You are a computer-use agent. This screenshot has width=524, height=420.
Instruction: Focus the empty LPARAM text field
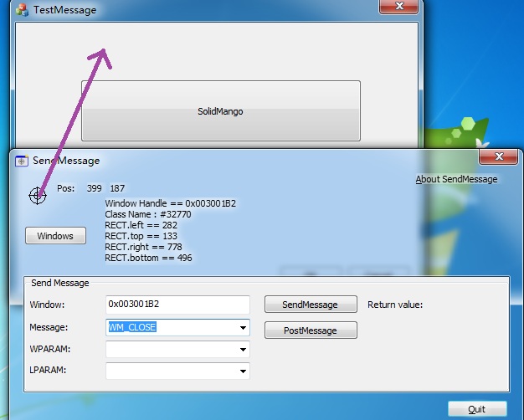tap(170, 371)
